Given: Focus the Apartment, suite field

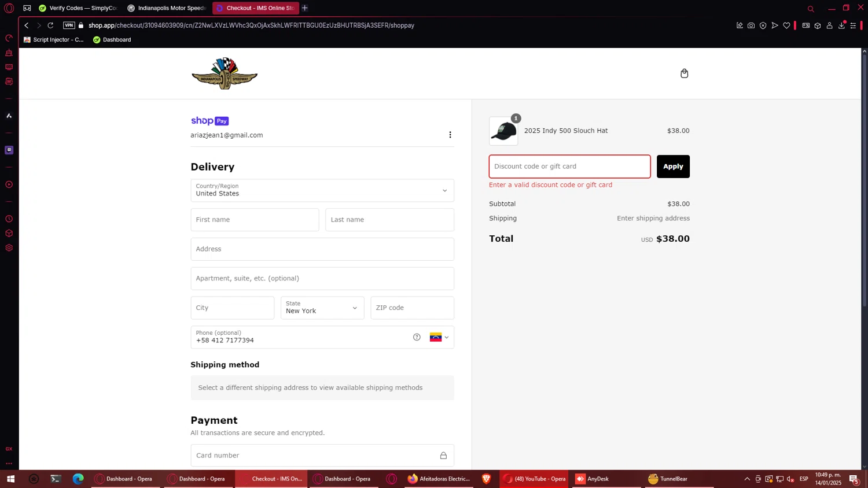Looking at the screenshot, I should [322, 279].
